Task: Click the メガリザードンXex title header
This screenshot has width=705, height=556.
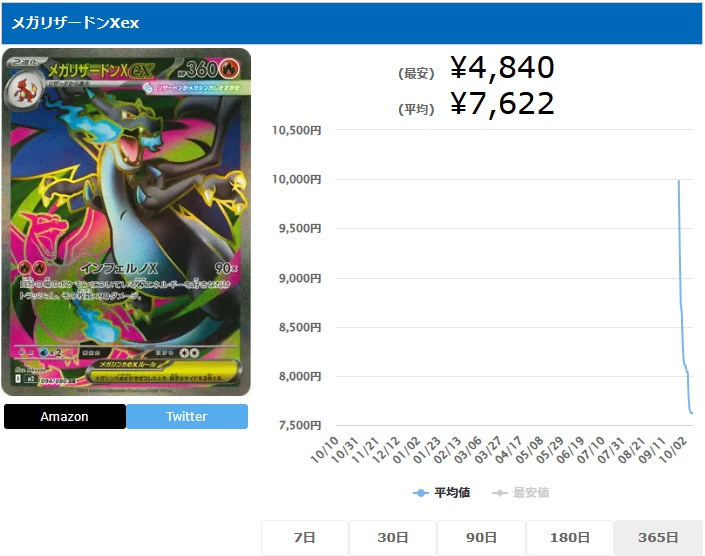Action: point(75,23)
